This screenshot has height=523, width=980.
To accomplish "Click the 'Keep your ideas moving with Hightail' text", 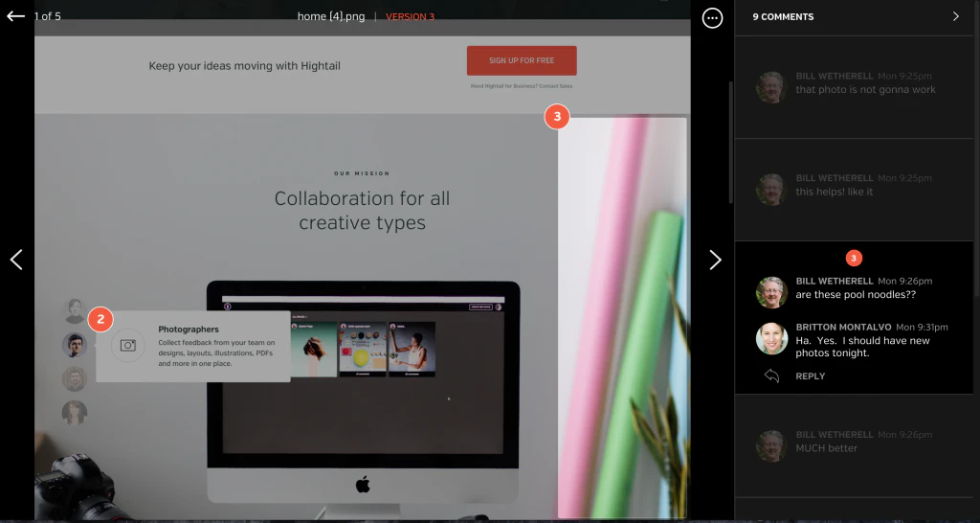I will click(x=244, y=66).
